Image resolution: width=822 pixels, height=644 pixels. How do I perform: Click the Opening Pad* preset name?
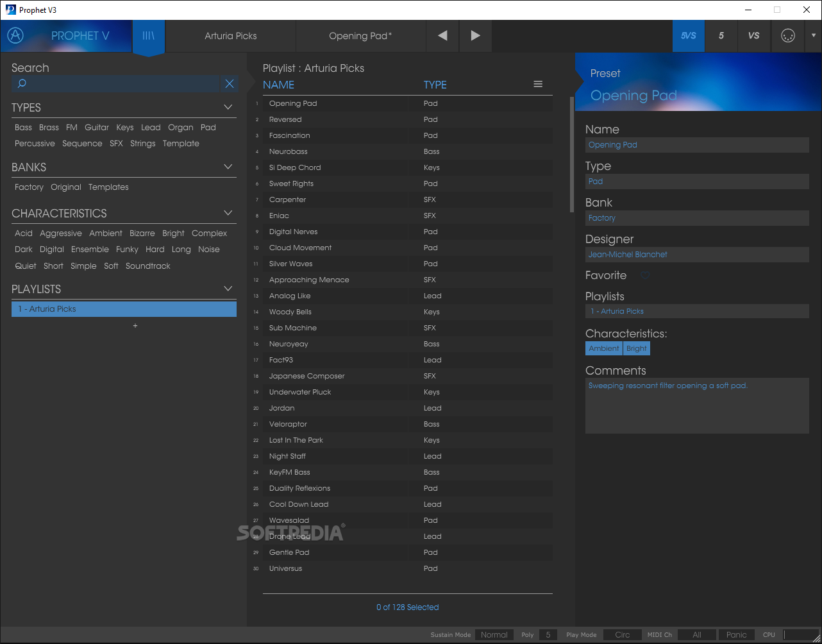pos(361,36)
